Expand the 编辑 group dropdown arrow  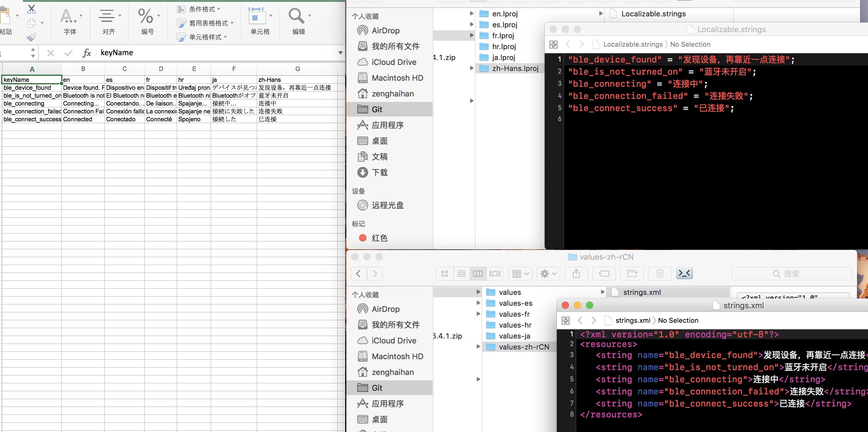click(310, 15)
